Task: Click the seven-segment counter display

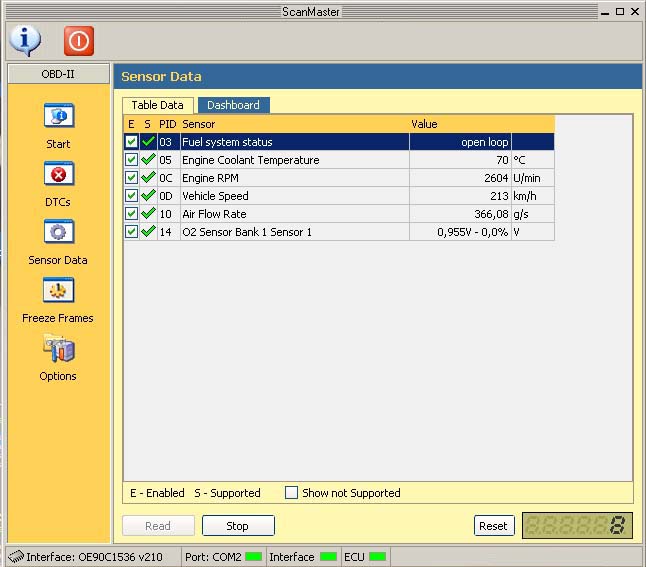Action: 577,525
